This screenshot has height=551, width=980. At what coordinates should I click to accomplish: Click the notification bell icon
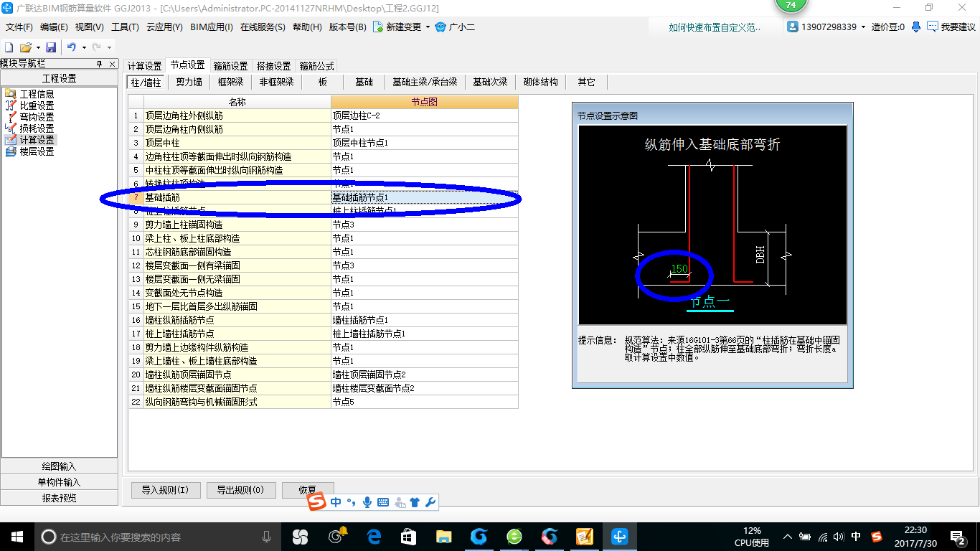click(916, 27)
